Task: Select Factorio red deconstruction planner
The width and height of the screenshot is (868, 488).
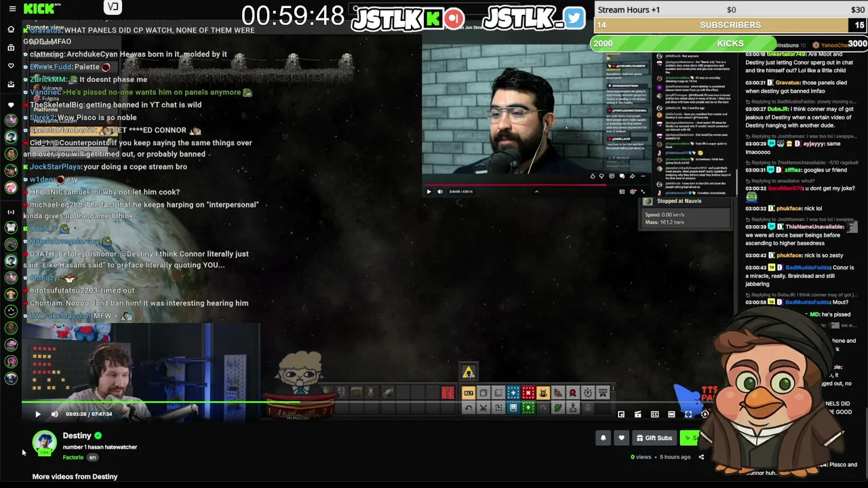Action: tap(528, 393)
